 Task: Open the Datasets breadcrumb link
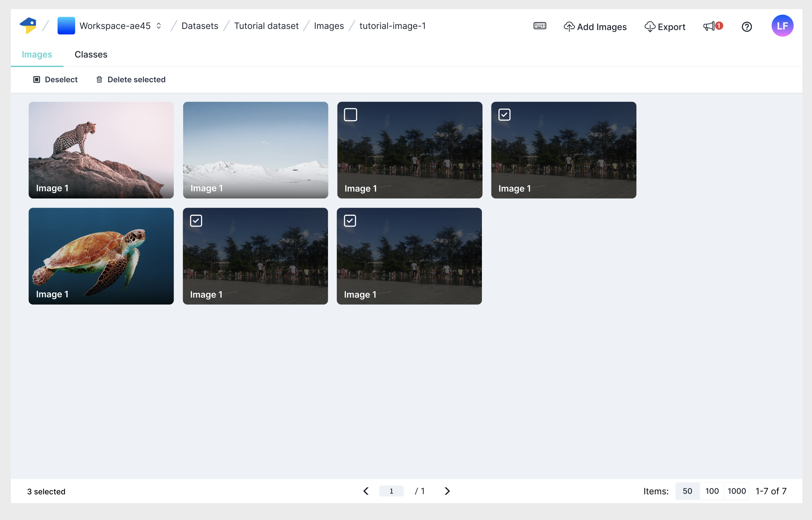coord(200,26)
